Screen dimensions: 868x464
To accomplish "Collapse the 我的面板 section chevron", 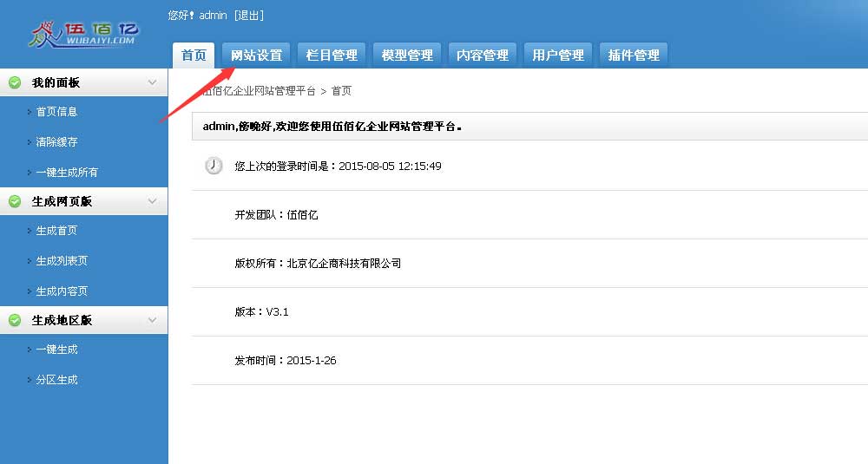I will 153,82.
